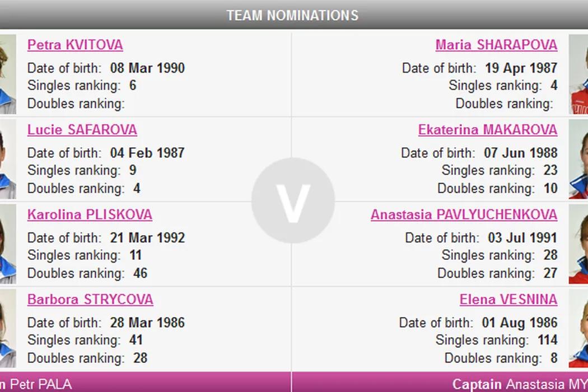Viewport: 588px width, 392px height.
Task: Open Barbora STRYCOVA's profile link
Action: coord(90,300)
